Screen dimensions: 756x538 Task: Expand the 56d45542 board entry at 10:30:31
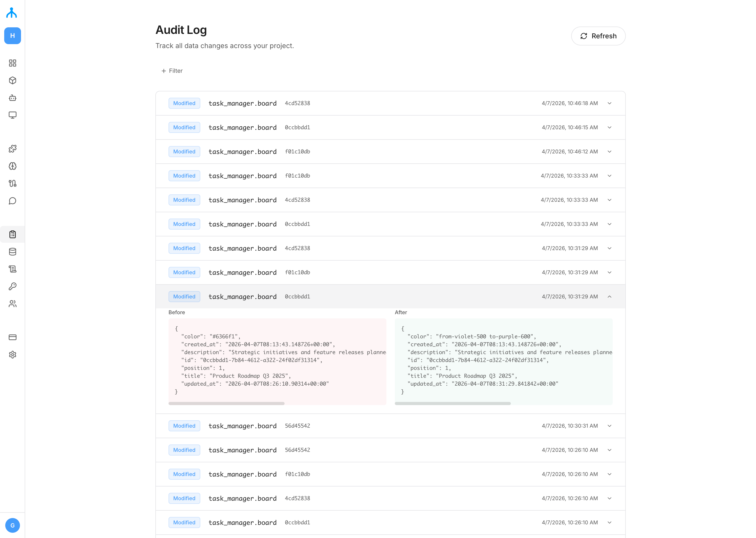click(609, 426)
